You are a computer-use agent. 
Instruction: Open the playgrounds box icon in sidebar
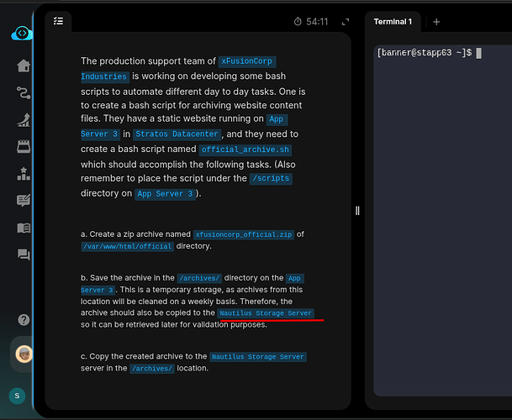click(x=24, y=146)
